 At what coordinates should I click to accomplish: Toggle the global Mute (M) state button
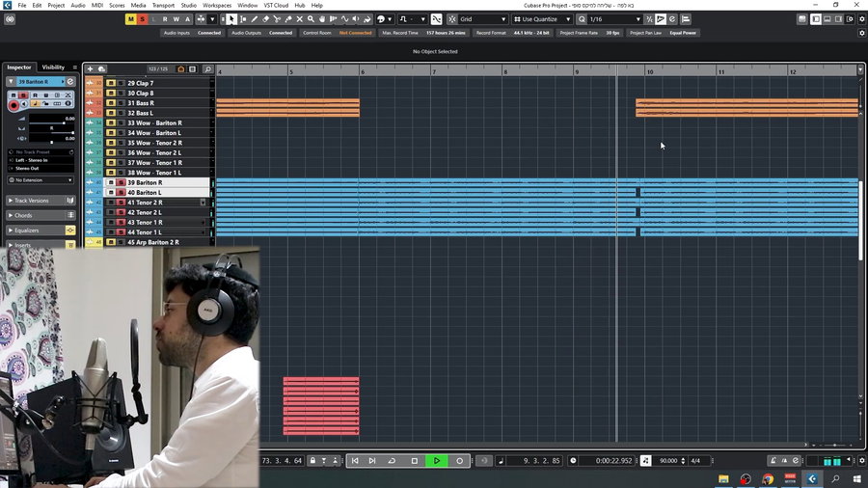pyautogui.click(x=131, y=19)
